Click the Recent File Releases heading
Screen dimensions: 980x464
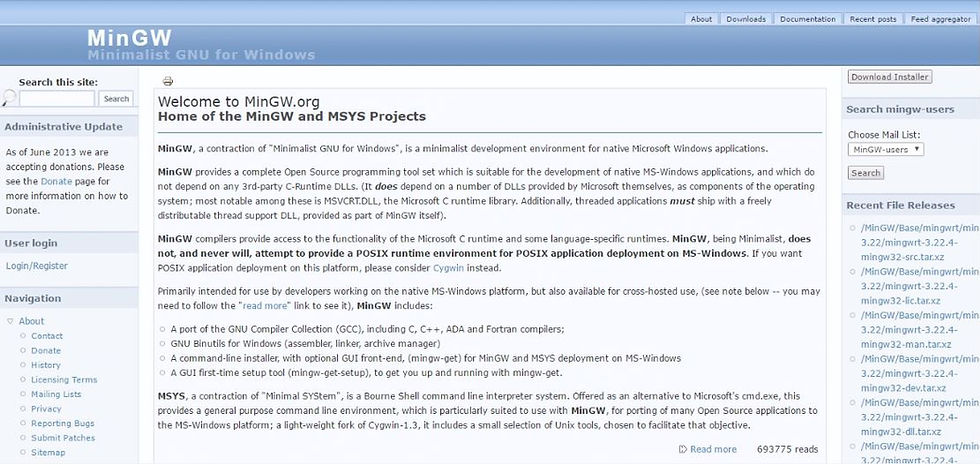coord(901,205)
